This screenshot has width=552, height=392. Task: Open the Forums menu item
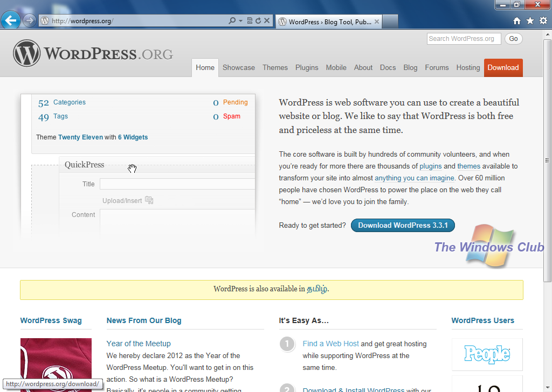pos(437,67)
